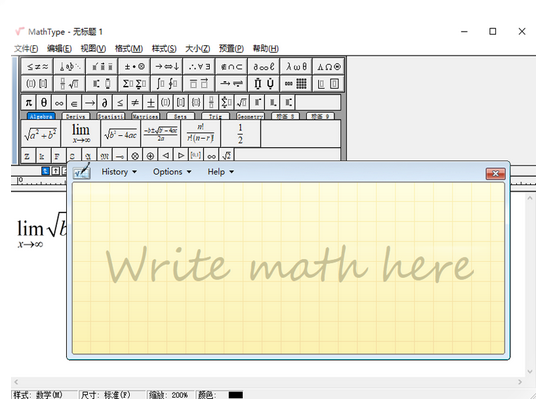Switch to the Derivs tab
The image size is (541, 409).
click(76, 116)
